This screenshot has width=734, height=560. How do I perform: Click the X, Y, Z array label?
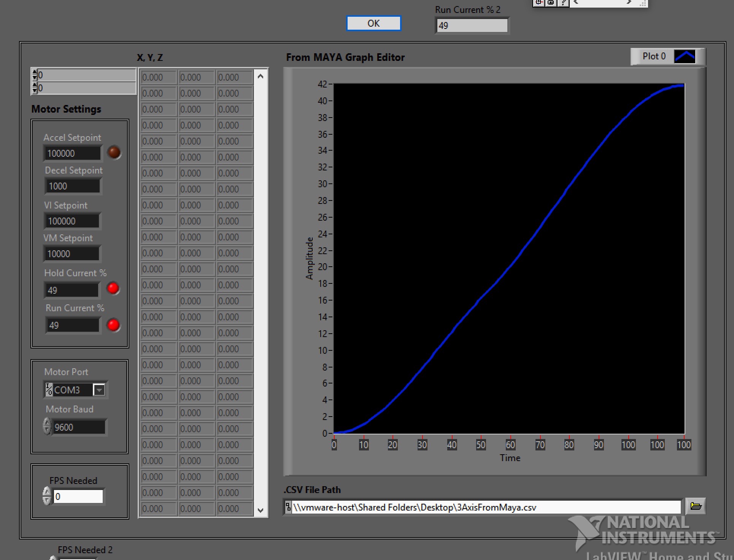(x=150, y=58)
